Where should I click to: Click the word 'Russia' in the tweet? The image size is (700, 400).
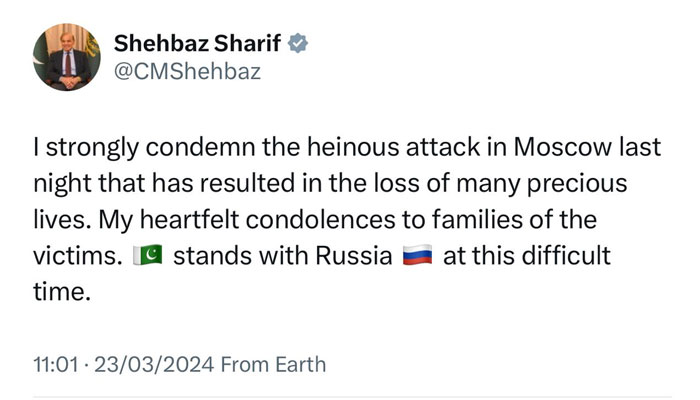pyautogui.click(x=350, y=255)
